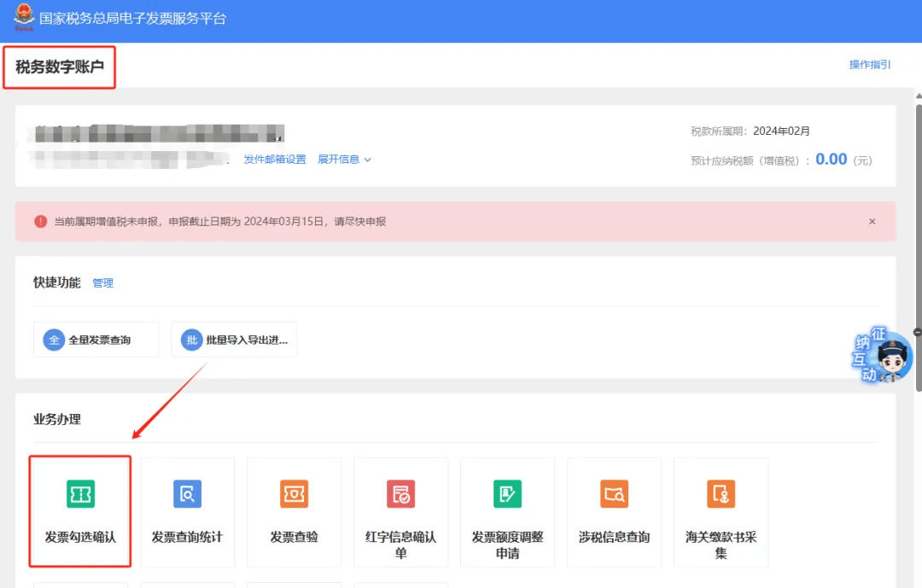The height and width of the screenshot is (588, 922).
Task: Click the 海关缴款书采集 label text
Action: pyautogui.click(x=721, y=545)
